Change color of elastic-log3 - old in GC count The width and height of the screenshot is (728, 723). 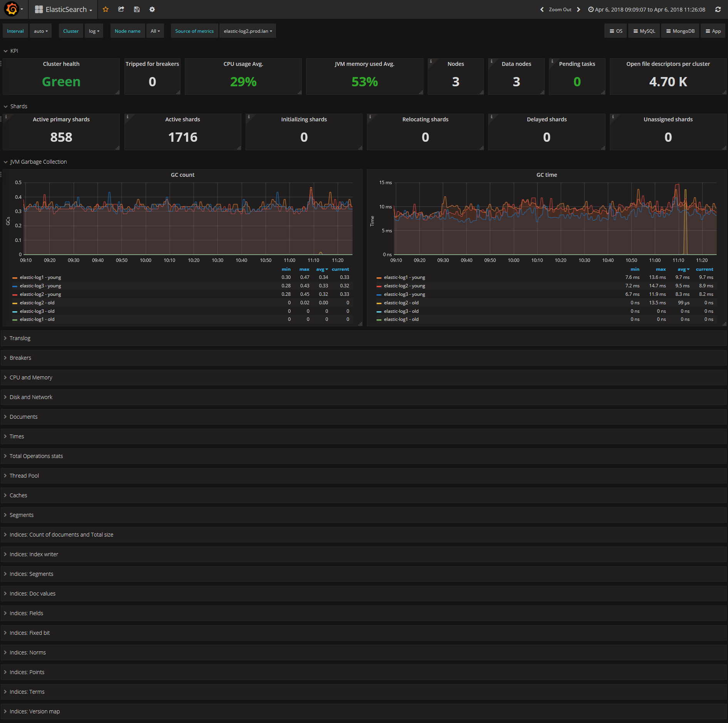(15, 312)
